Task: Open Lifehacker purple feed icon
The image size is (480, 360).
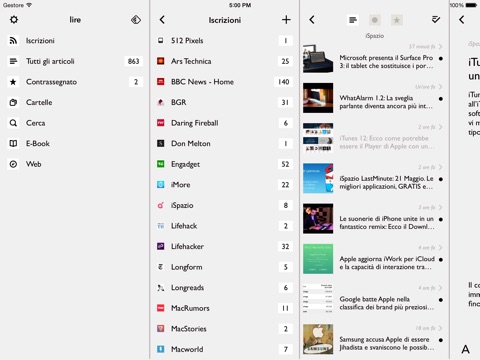Action: click(161, 246)
